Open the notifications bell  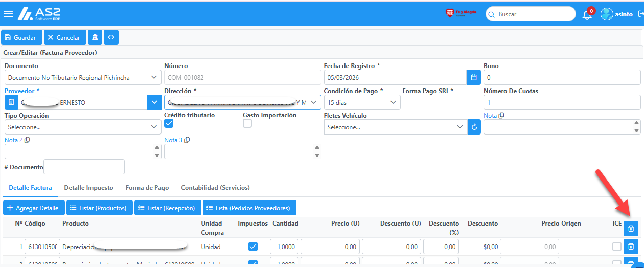587,15
